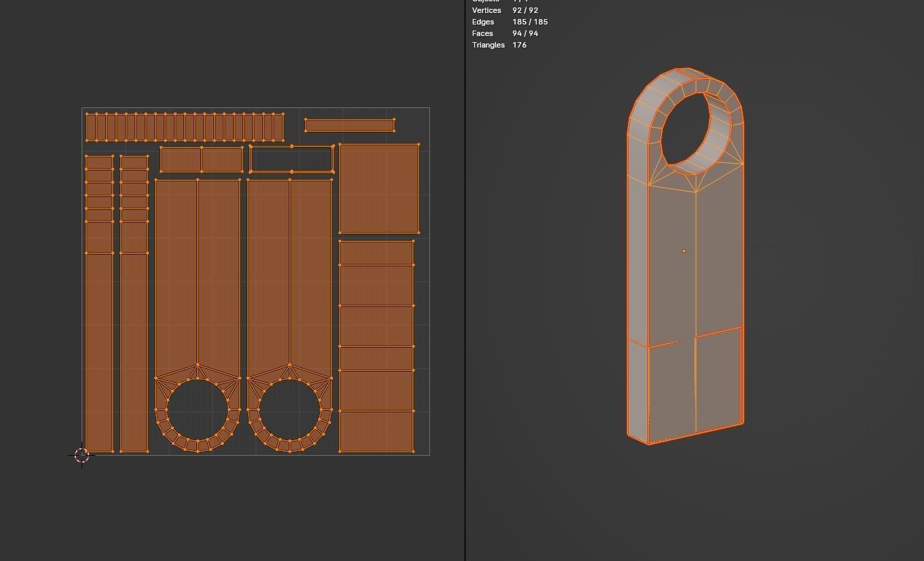Click the face count value 94 / 94
Image resolution: width=924 pixels, height=561 pixels.
pyautogui.click(x=525, y=33)
